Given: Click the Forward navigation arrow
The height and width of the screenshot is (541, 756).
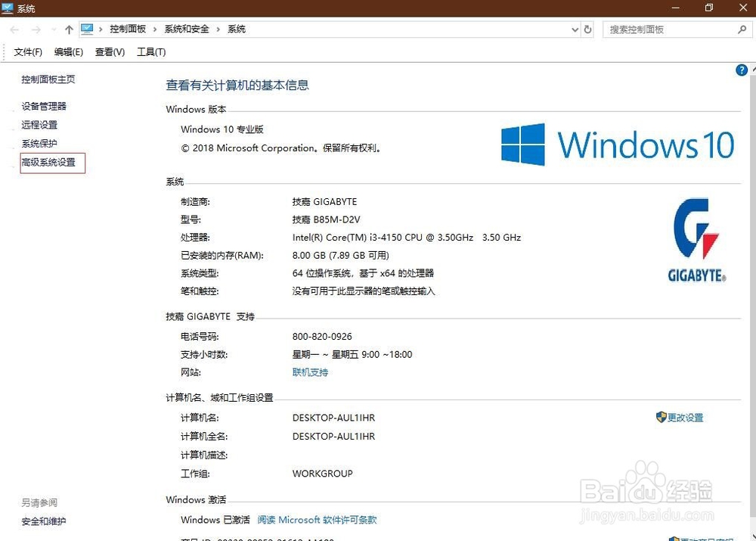Looking at the screenshot, I should pyautogui.click(x=36, y=30).
